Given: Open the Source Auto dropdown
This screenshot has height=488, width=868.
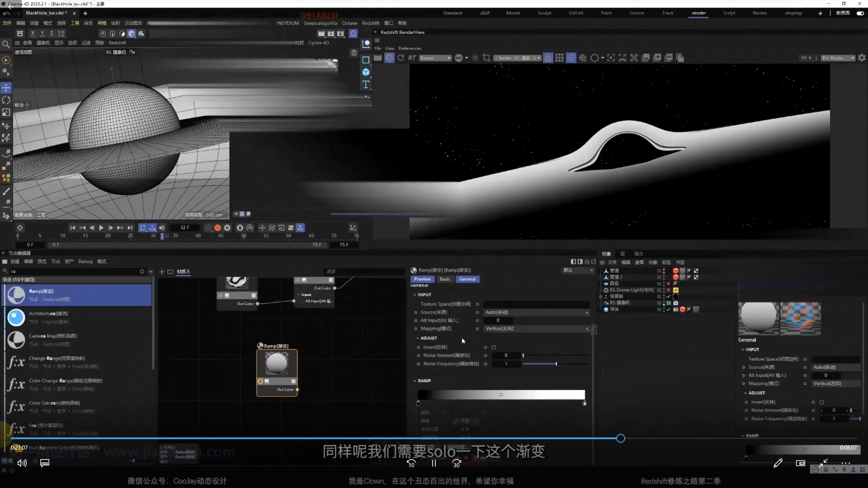Looking at the screenshot, I should click(x=537, y=312).
